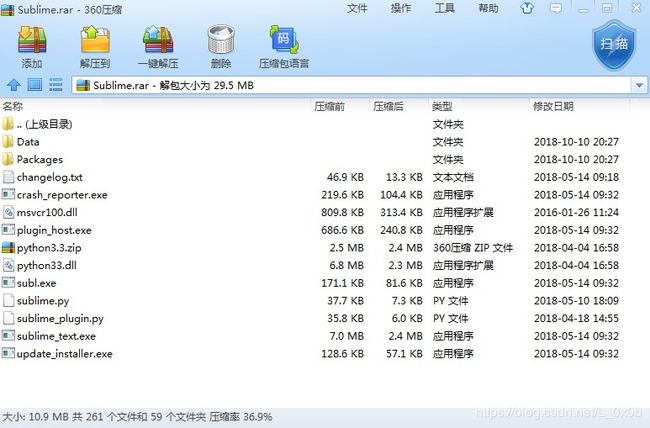Click the subl.exe file icon

8,282
